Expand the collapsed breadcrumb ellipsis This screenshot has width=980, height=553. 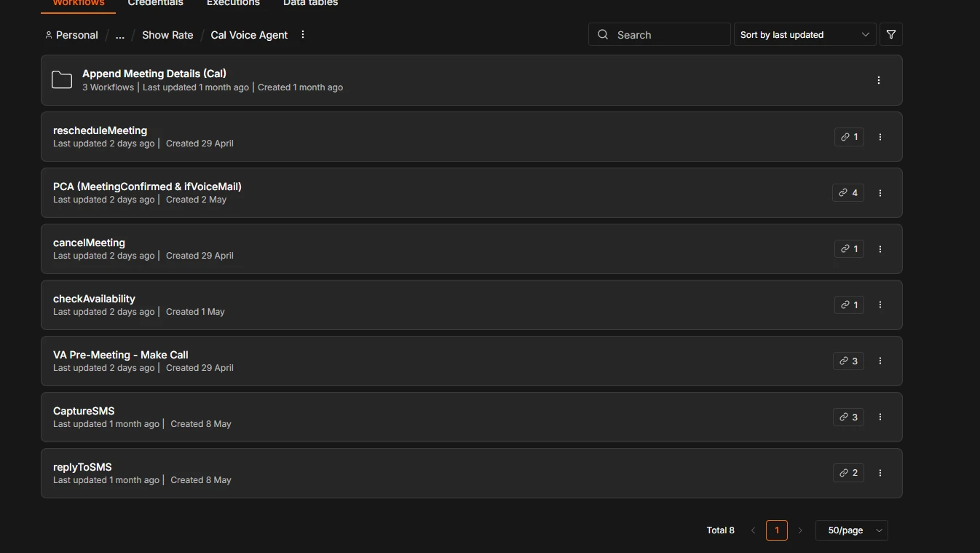120,35
